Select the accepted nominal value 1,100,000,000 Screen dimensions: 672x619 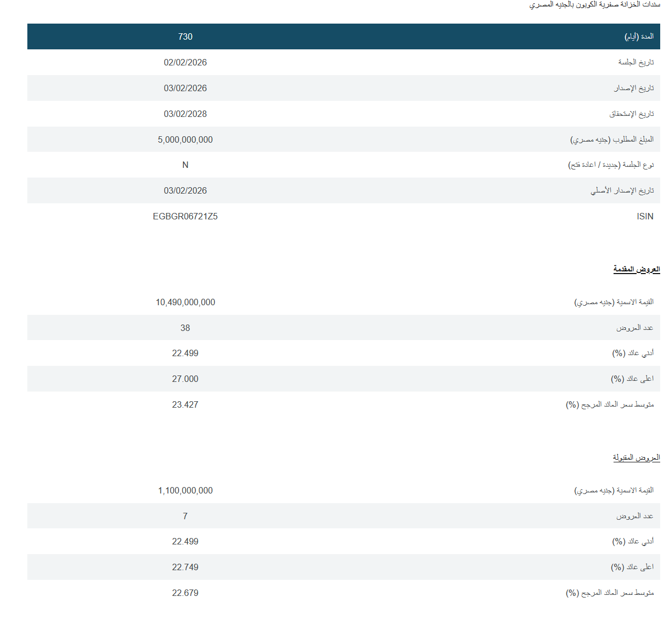[185, 491]
